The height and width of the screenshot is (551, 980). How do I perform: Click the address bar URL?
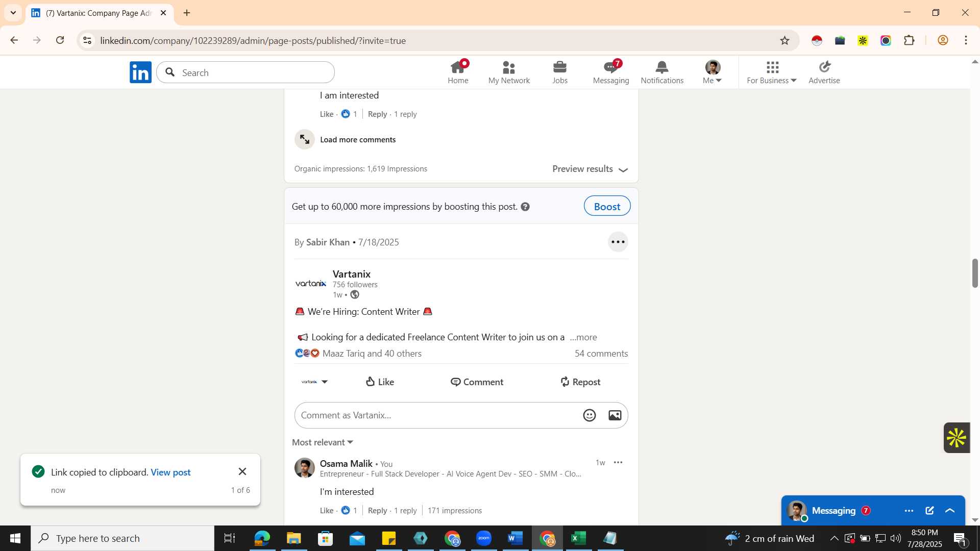click(253, 40)
